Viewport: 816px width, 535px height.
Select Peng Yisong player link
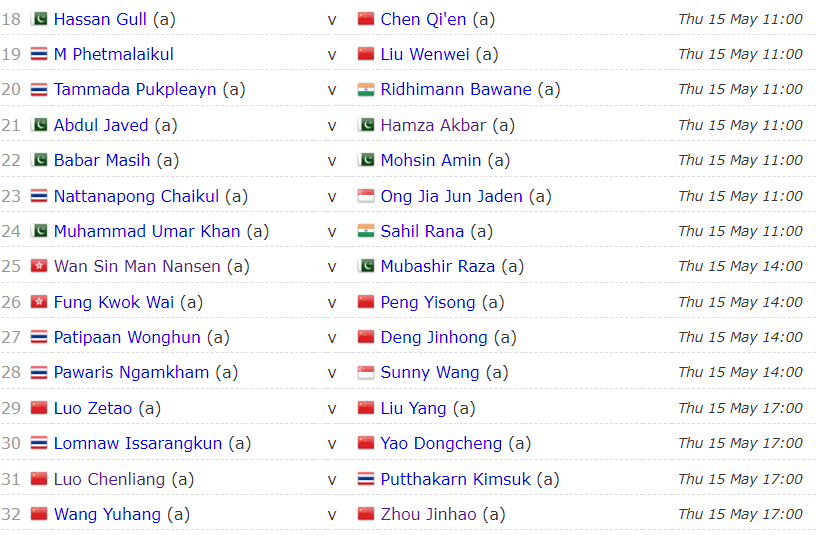(x=428, y=302)
